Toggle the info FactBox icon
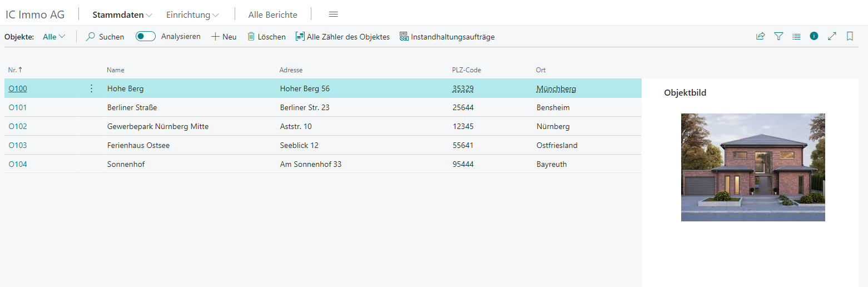Image resolution: width=868 pixels, height=287 pixels. (x=814, y=36)
